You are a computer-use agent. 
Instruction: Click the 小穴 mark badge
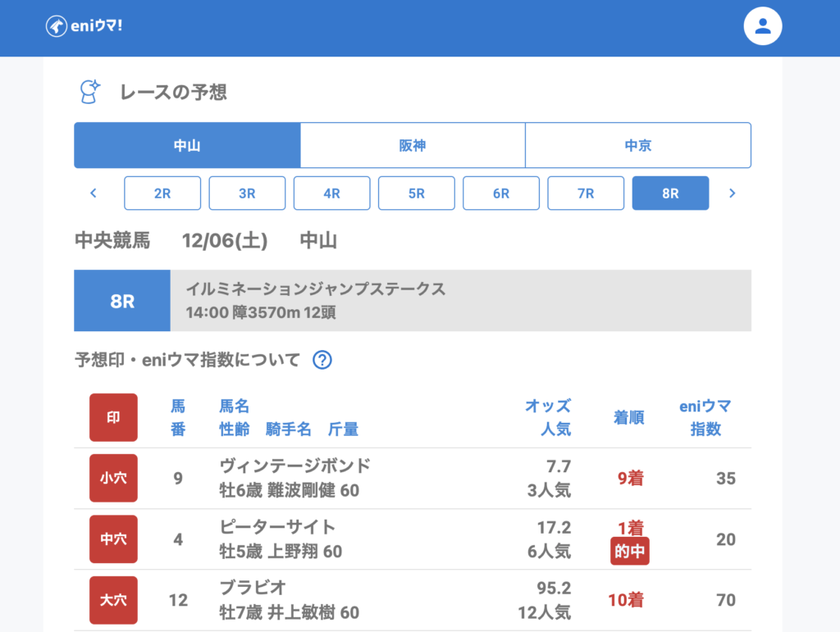(113, 478)
